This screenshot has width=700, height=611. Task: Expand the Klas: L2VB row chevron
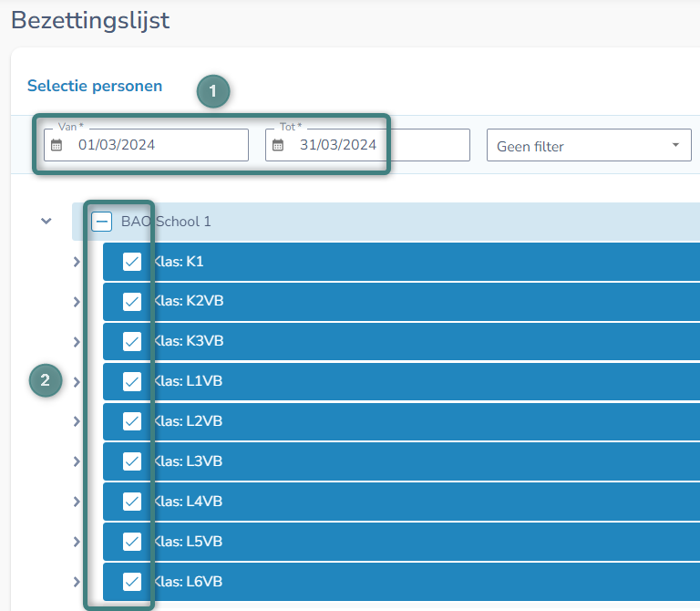click(x=77, y=421)
